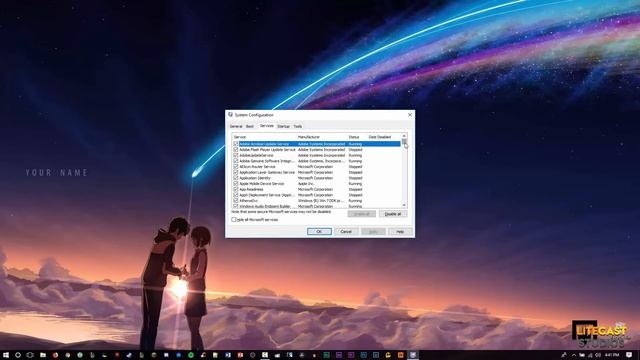Open the Windows Start menu
The height and width of the screenshot is (360, 640).
pyautogui.click(x=6, y=355)
